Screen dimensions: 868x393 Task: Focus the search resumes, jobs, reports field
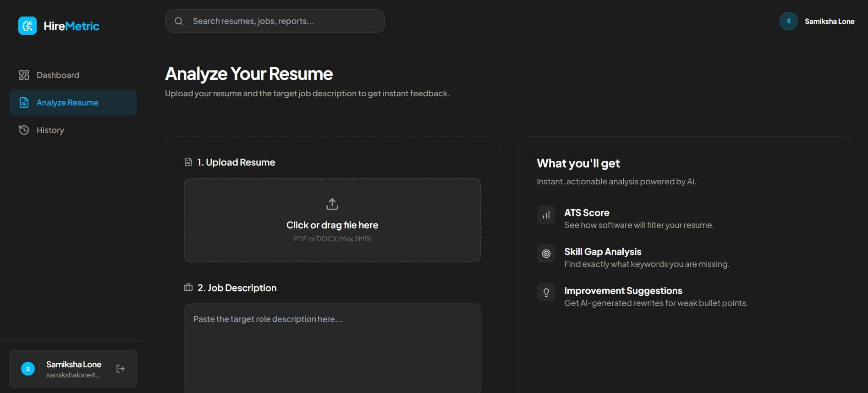pyautogui.click(x=275, y=21)
